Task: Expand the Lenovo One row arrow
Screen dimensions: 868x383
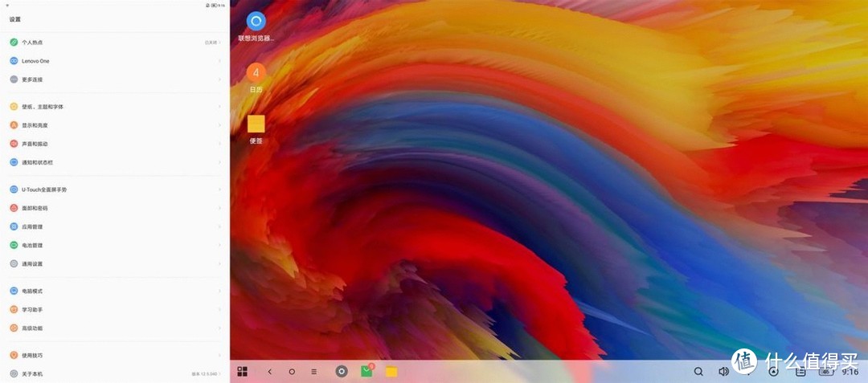Action: click(220, 61)
